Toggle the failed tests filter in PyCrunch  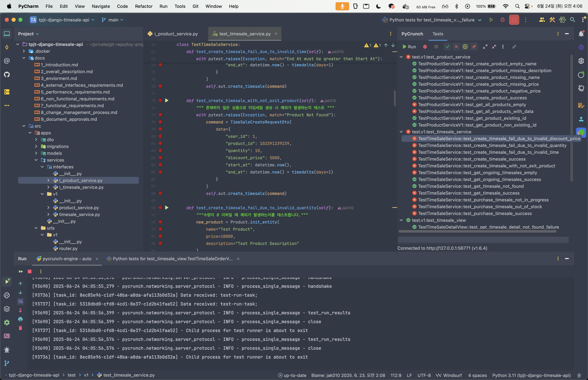[x=456, y=47]
